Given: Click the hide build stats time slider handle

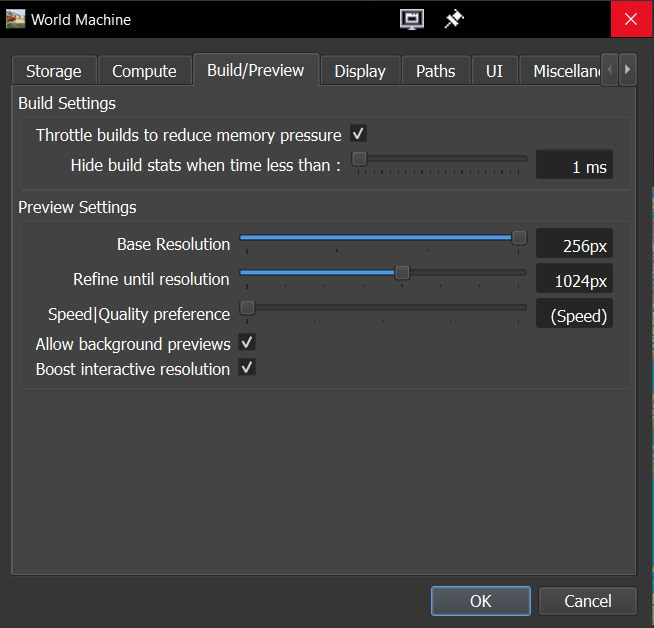Looking at the screenshot, I should pos(359,158).
